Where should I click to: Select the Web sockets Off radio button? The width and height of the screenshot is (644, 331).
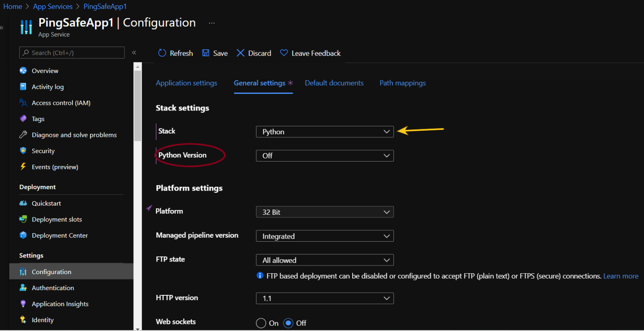point(288,323)
